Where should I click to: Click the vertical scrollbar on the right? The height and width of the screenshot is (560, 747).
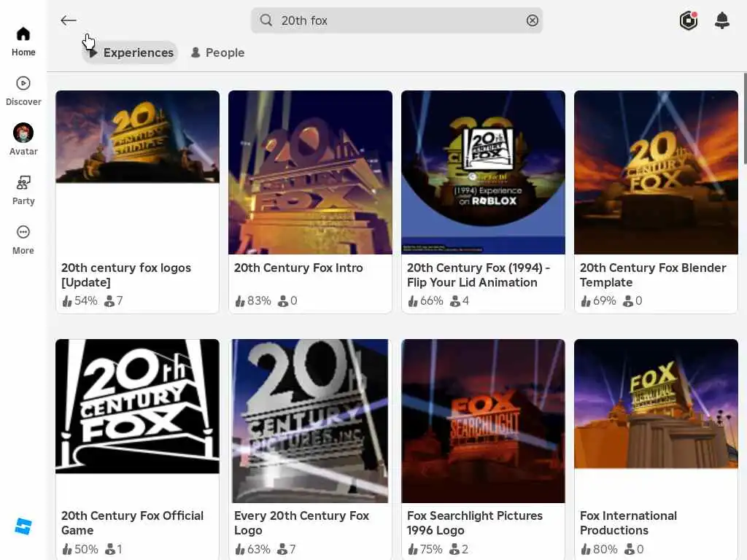[745, 119]
